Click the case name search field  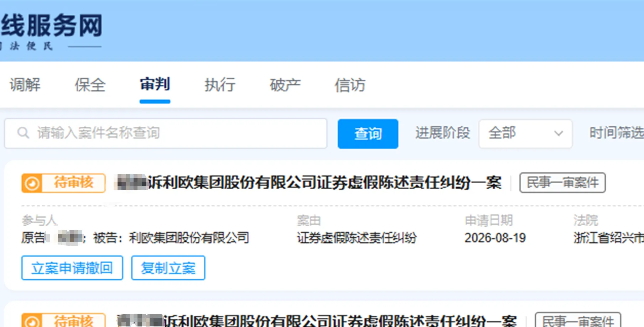166,133
